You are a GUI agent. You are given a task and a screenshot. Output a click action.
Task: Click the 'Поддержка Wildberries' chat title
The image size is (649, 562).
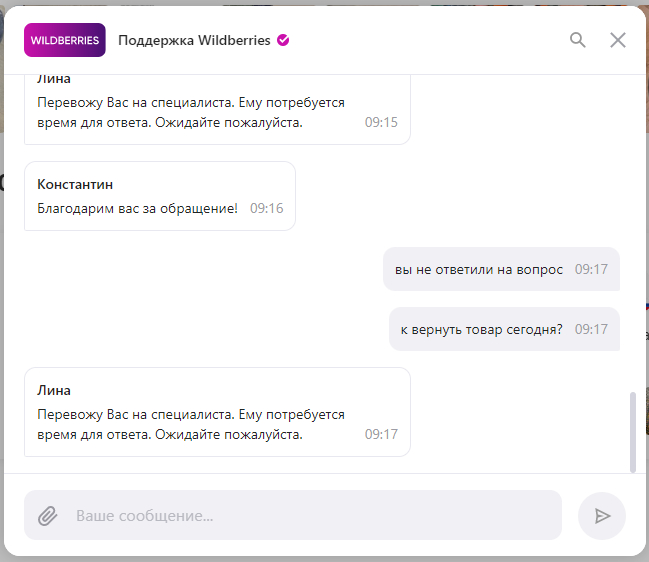point(194,40)
